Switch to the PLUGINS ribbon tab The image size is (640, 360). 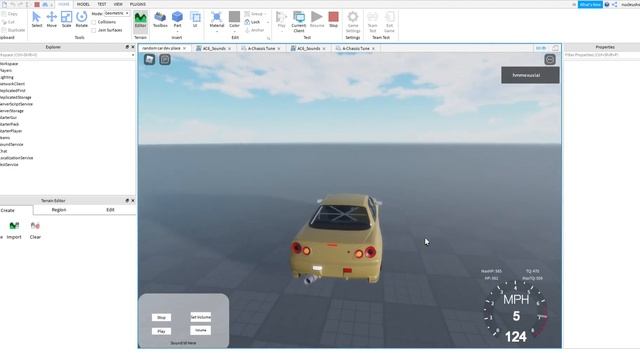(x=138, y=4)
